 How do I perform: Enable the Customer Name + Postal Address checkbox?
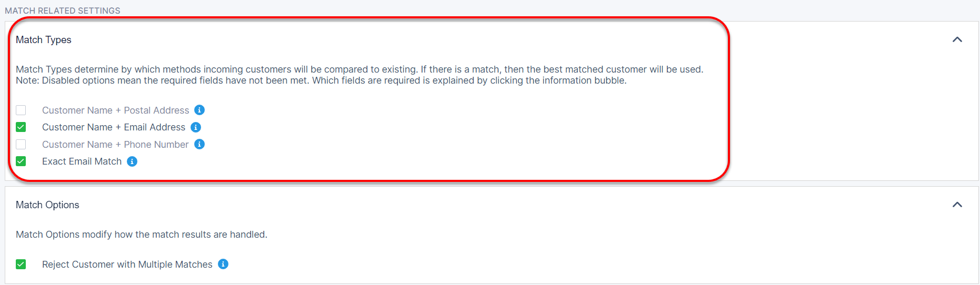21,110
